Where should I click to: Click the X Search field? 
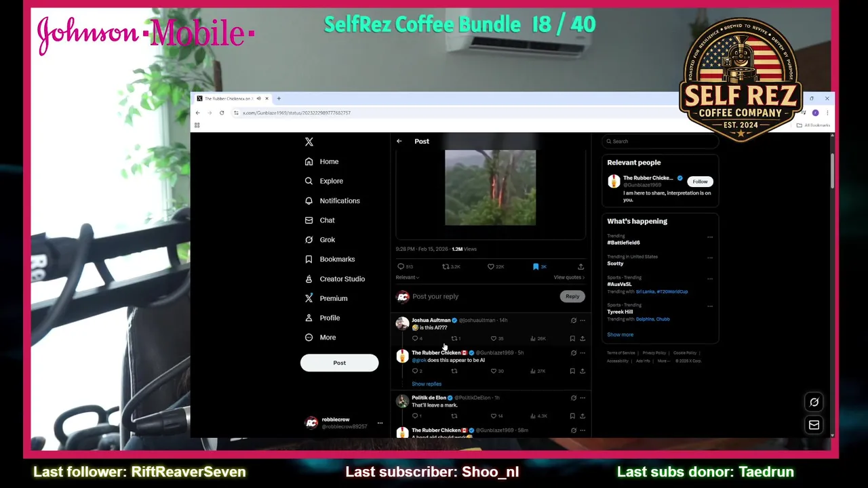click(660, 141)
